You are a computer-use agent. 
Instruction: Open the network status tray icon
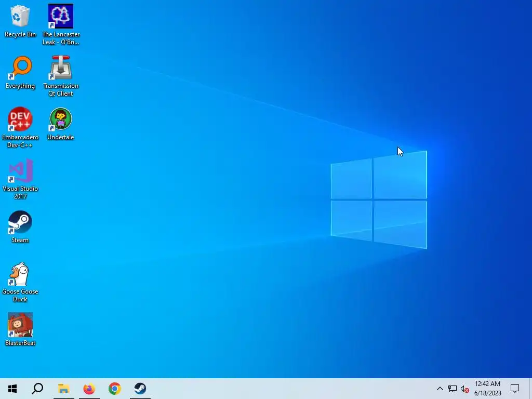(x=453, y=389)
